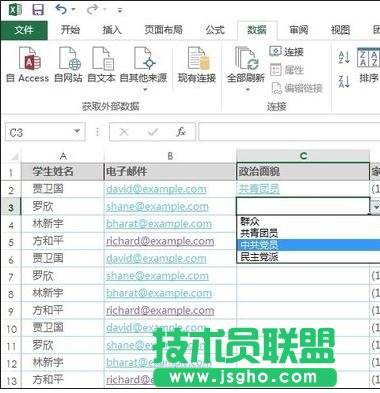Open richard@example.com link in row 5
Screen dimensions: 380x393
pyautogui.click(x=160, y=241)
